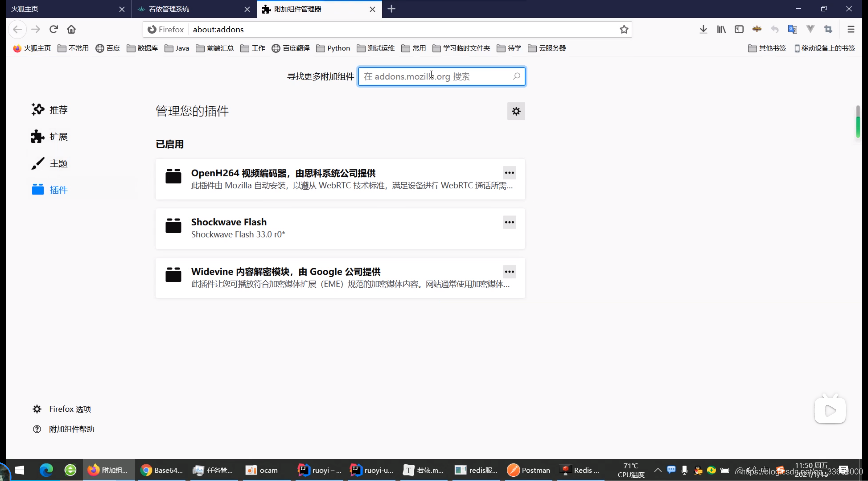Open Firefox 选项 settings link

click(x=62, y=409)
